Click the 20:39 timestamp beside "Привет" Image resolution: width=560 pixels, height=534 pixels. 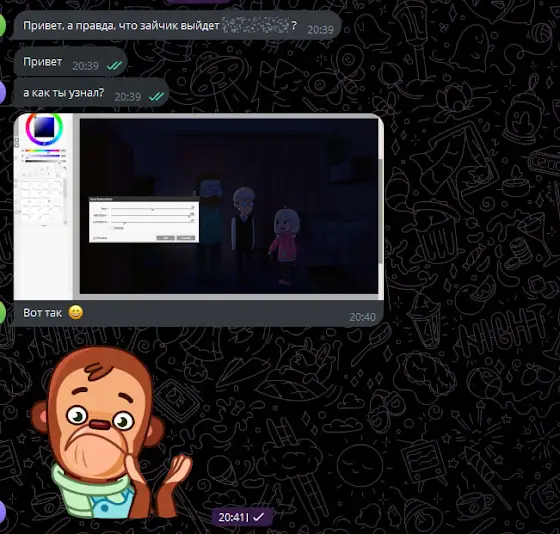(x=86, y=66)
